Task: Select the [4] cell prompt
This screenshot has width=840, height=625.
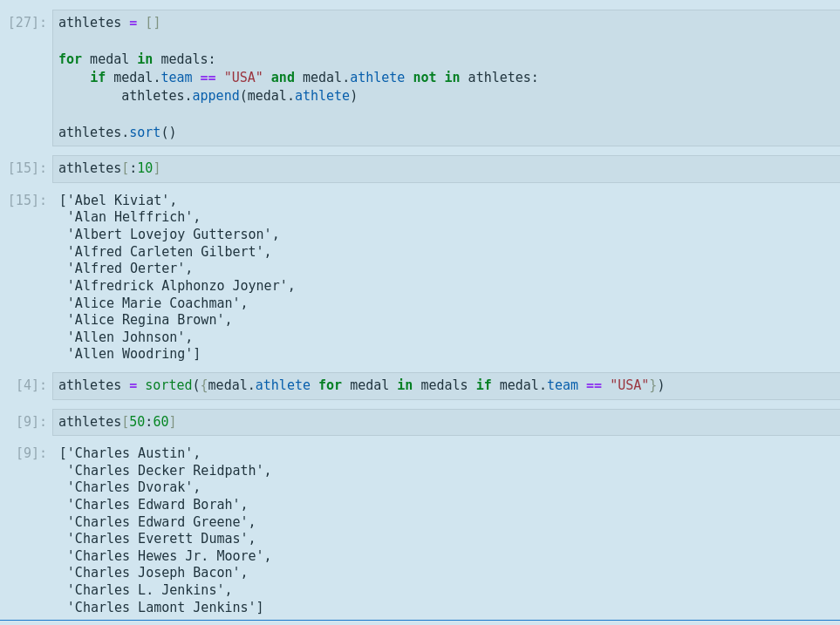Action: point(31,385)
